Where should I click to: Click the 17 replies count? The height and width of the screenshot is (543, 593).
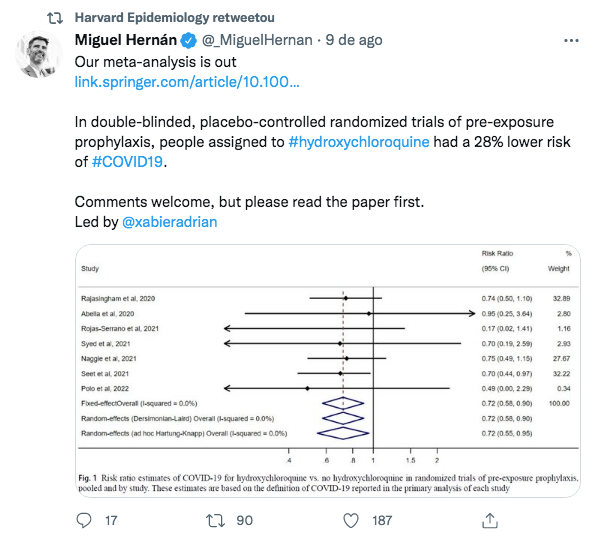pos(111,520)
